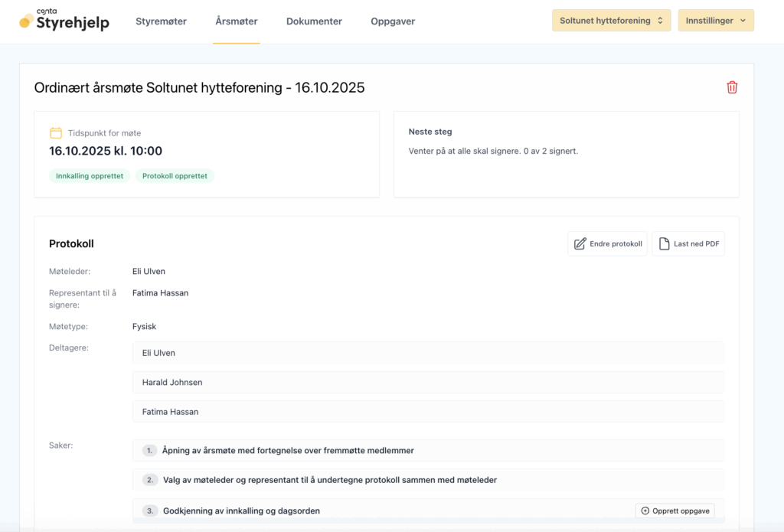Expand the Innstillinger dropdown menu

coord(715,21)
